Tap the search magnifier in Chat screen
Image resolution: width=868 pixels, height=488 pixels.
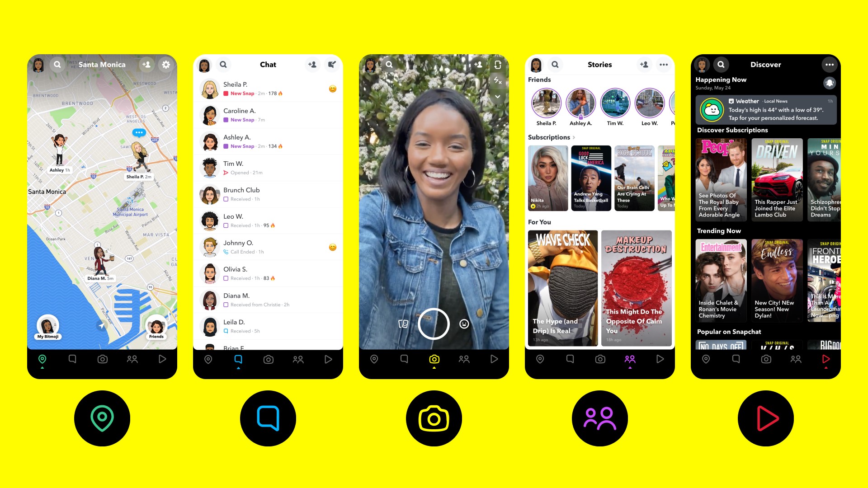222,65
